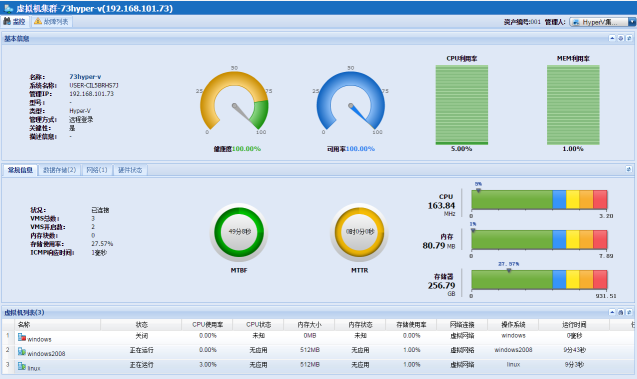Sort by the 存储使用率 column header

[x=411, y=325]
